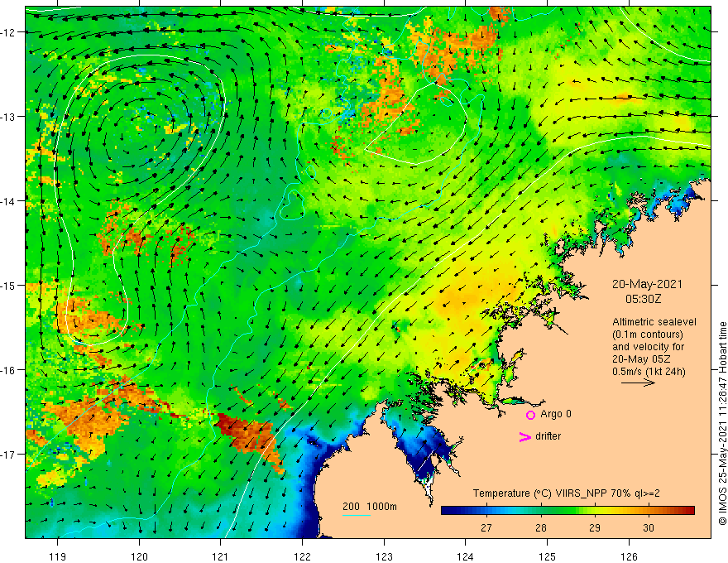Screen dimensions: 728x563
Task: Click the 'drifter' legend label
Action: pyautogui.click(x=548, y=436)
